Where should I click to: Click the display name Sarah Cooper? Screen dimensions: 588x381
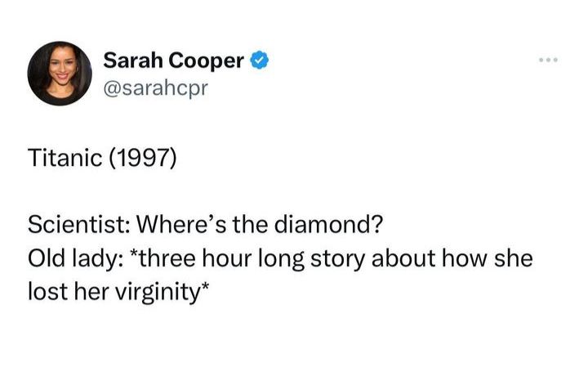[174, 60]
